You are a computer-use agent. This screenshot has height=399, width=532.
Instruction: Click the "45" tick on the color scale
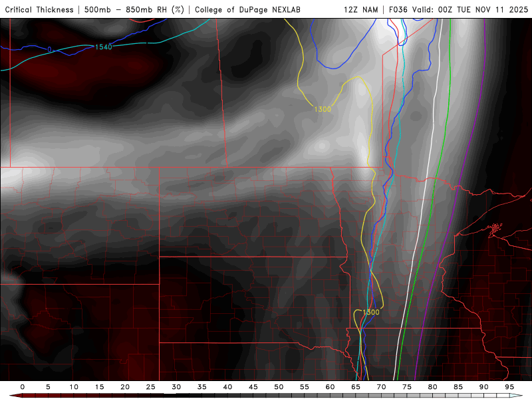coord(253,387)
